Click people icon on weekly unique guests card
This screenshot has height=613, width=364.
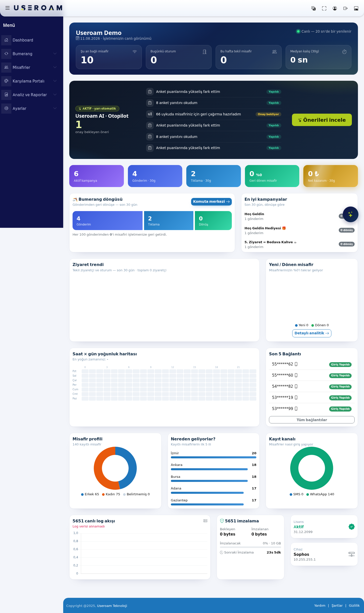point(275,52)
